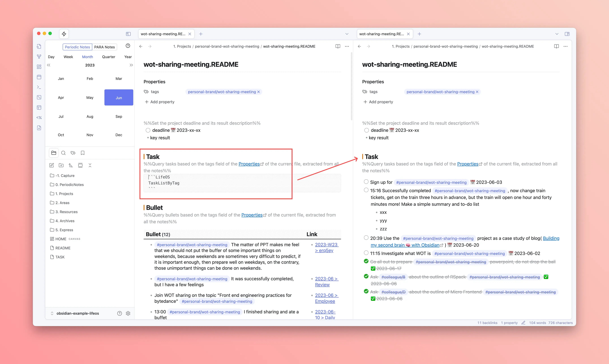Click the calendar ribbon icon
609x364 pixels.
pyautogui.click(x=39, y=77)
